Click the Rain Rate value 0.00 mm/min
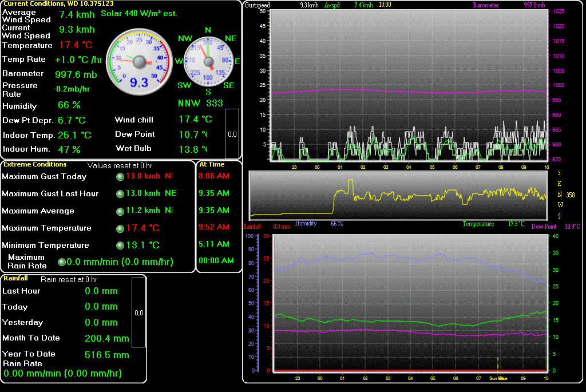 click(62, 373)
